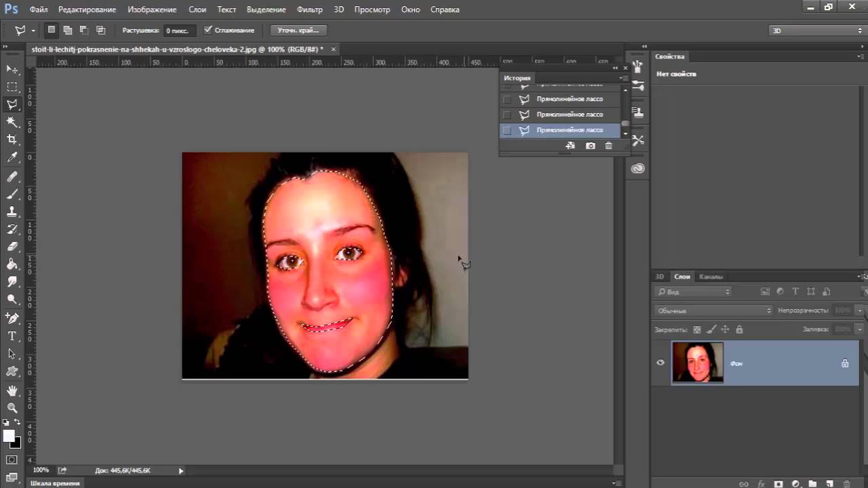Select the Crop tool
Viewport: 868px width, 488px height.
click(x=12, y=140)
